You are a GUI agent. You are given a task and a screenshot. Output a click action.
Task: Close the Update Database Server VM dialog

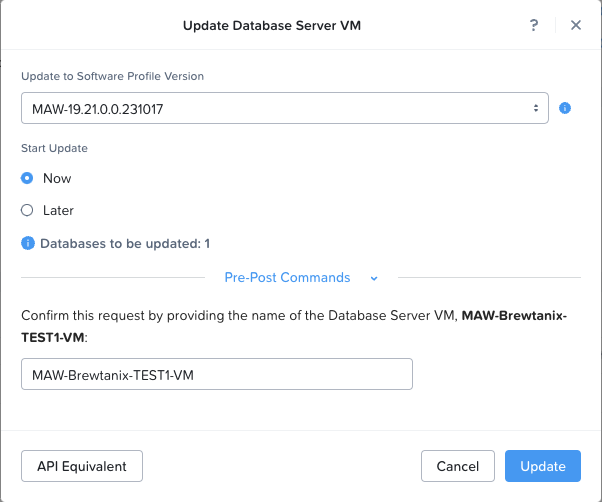point(576,25)
